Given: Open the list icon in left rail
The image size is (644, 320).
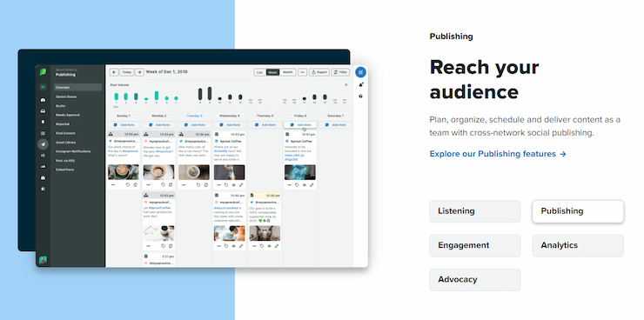Looking at the screenshot, I should (43, 133).
